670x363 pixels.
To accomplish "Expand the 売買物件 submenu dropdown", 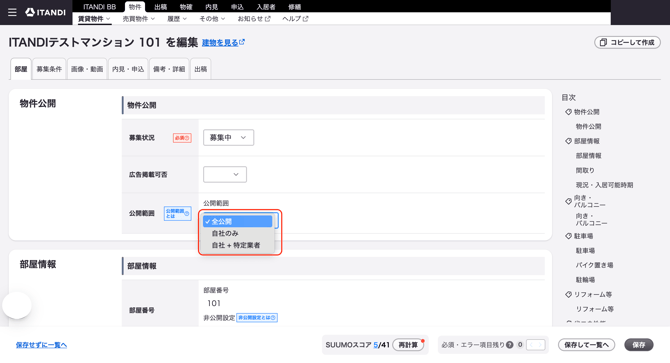I will point(138,19).
